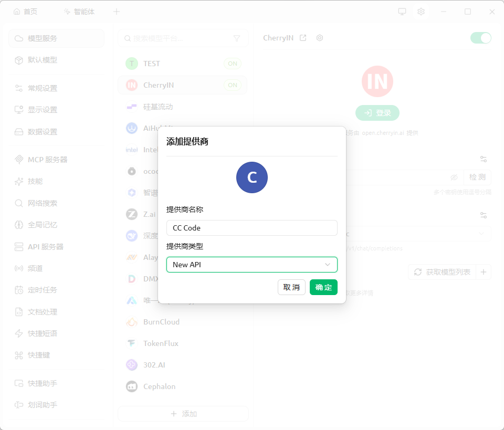Change the blue C provider avatar
The height and width of the screenshot is (430, 504).
click(251, 177)
